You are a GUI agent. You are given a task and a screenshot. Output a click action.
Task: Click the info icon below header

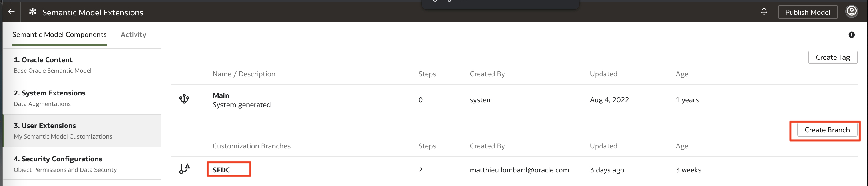pyautogui.click(x=851, y=35)
